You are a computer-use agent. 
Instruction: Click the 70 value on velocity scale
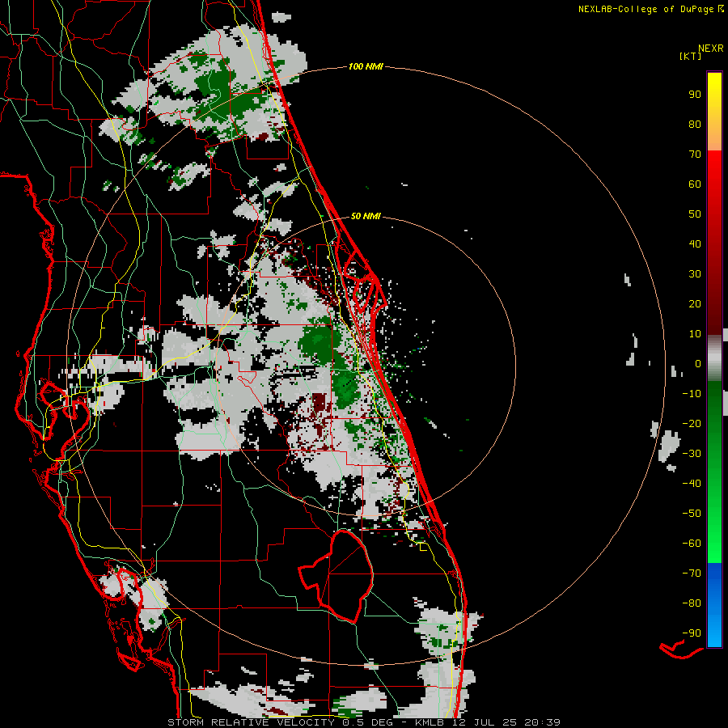(695, 154)
